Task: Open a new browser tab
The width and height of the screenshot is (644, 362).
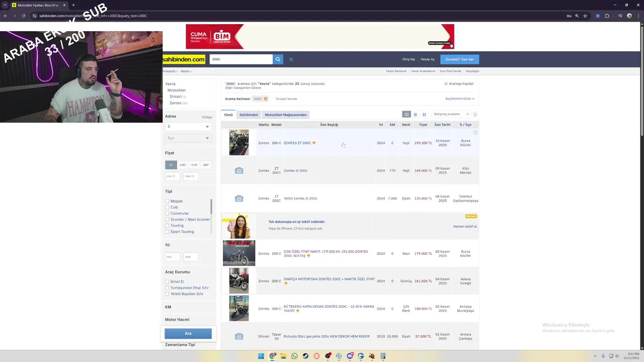Action: [73, 5]
